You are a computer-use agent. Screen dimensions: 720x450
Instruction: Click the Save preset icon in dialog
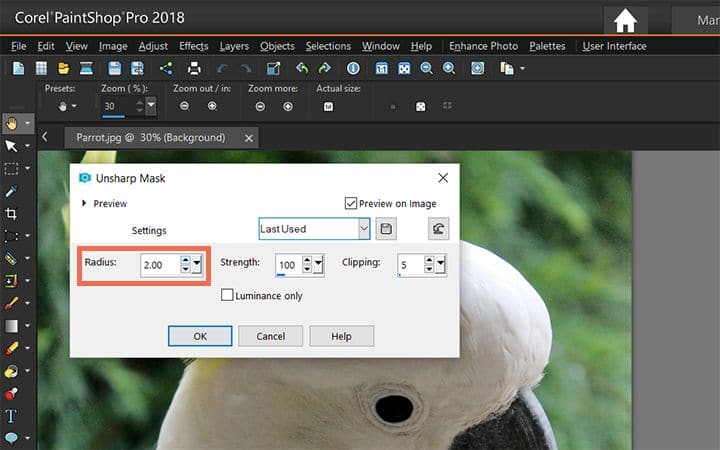[x=386, y=229]
